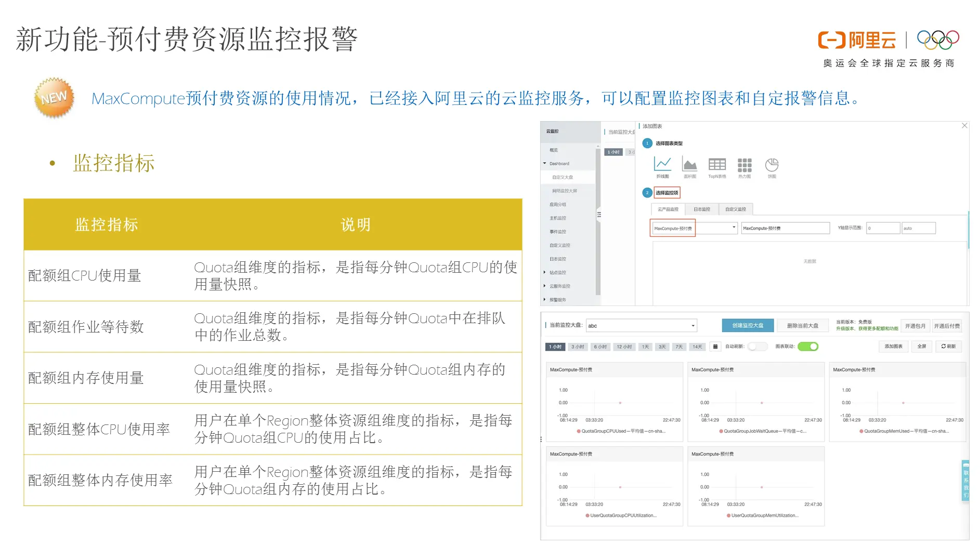Close the 添加图表 dialog with the X
Image resolution: width=980 pixels, height=545 pixels.
[x=964, y=126]
